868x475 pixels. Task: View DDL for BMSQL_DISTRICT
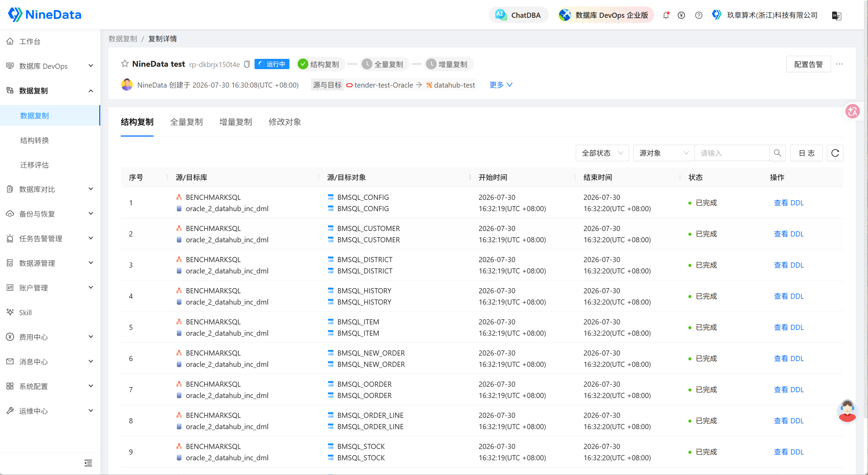click(789, 265)
